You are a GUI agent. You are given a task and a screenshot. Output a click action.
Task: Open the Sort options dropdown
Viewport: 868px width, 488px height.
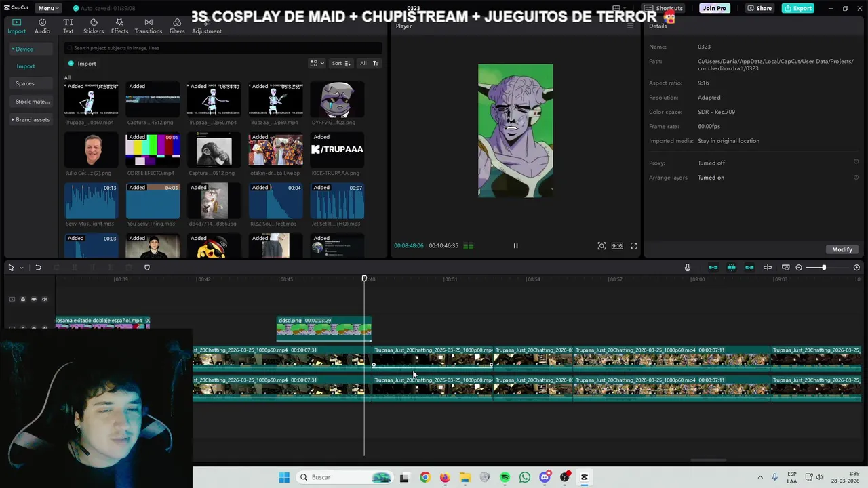point(341,63)
